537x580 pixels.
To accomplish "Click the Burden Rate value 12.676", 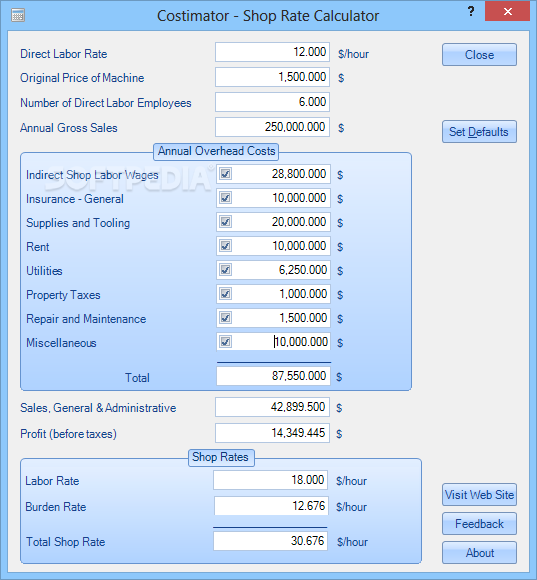I will [270, 506].
